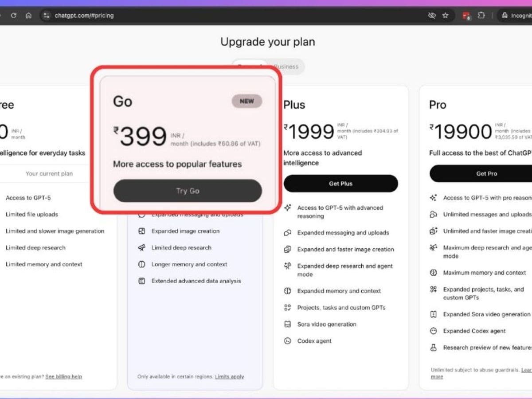532x399 pixels.
Task: Click the red extension icon in toolbar
Action: click(466, 16)
